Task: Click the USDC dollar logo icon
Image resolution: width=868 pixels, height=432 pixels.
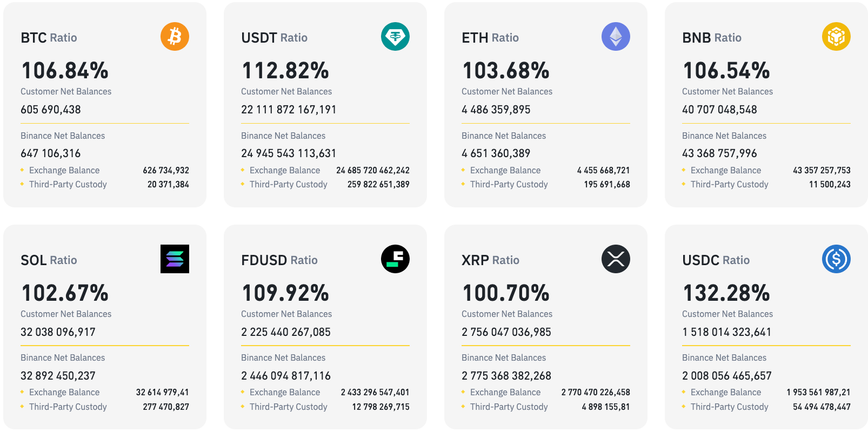Action: tap(836, 259)
